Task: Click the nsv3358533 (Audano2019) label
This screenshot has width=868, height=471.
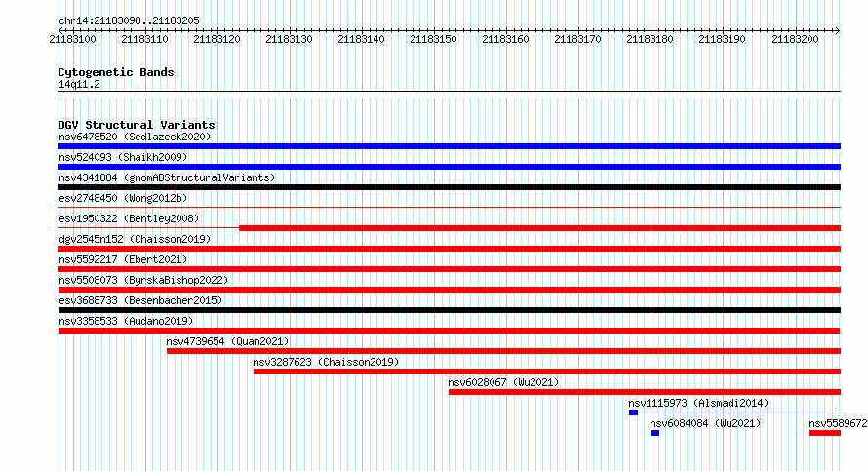Action: click(126, 321)
